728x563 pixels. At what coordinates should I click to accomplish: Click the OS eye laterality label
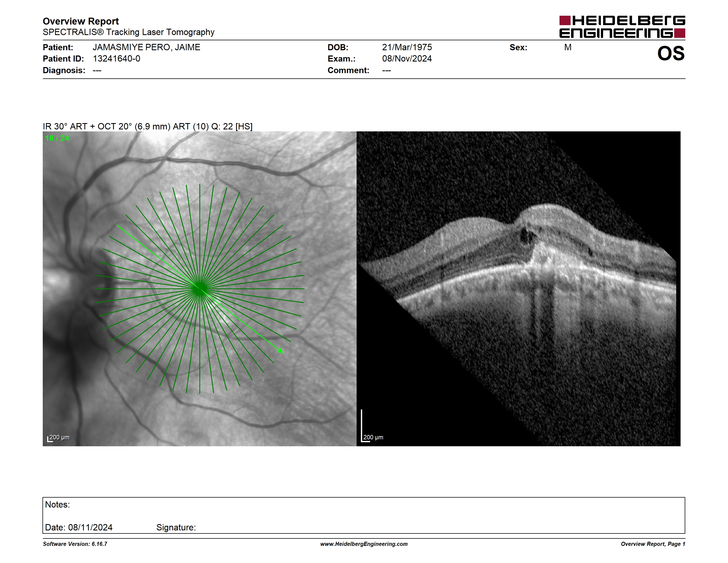point(671,53)
